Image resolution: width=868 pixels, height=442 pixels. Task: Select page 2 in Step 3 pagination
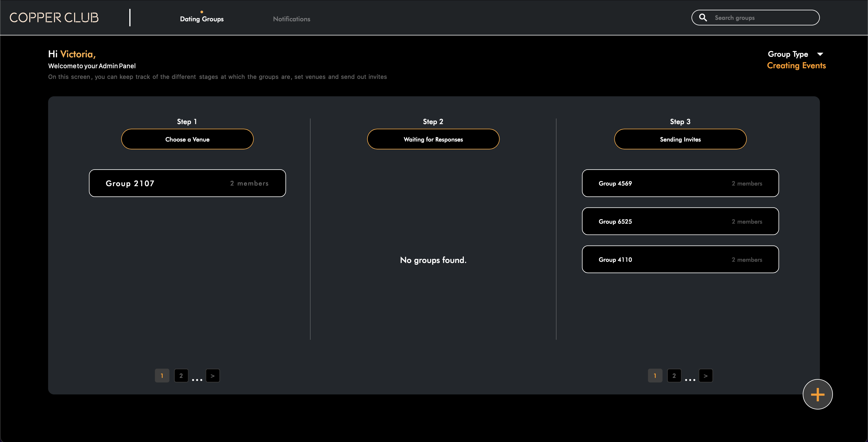pyautogui.click(x=674, y=375)
